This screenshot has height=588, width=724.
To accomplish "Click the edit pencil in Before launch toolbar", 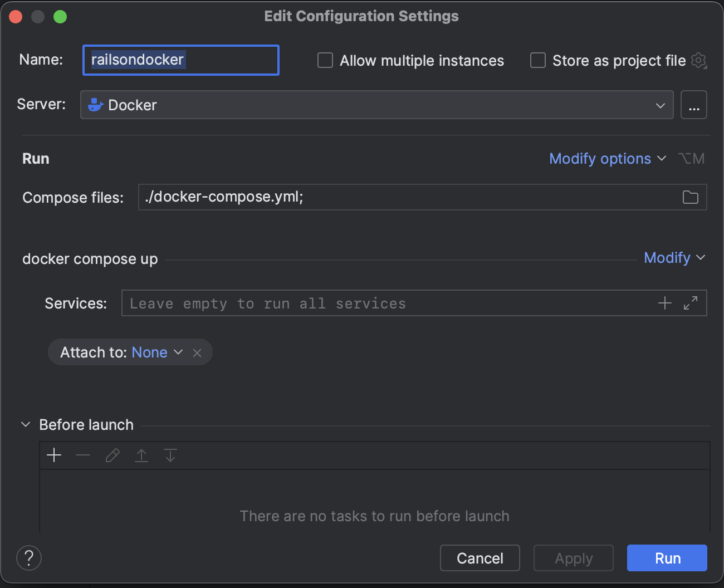I will tap(112, 455).
